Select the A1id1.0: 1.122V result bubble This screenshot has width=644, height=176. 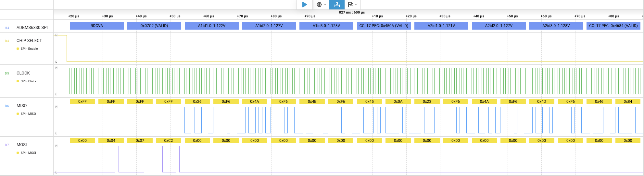tap(212, 26)
